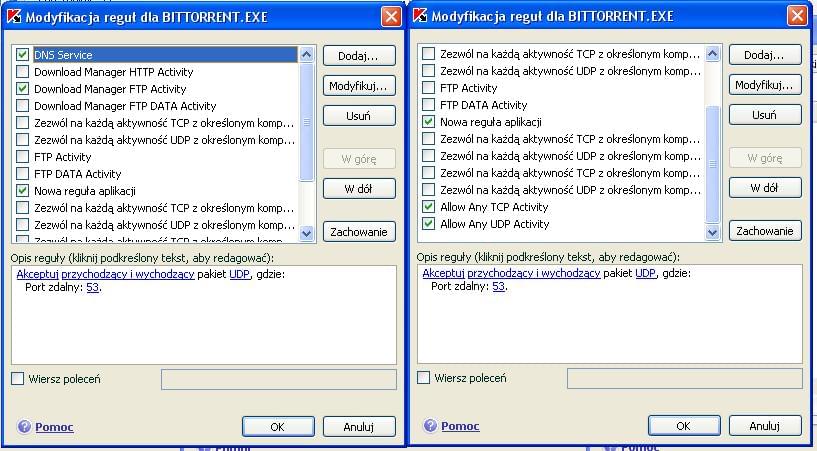Viewport: 817px width, 451px height.
Task: Click the help question-mark icon in right dialog
Action: pos(430,425)
